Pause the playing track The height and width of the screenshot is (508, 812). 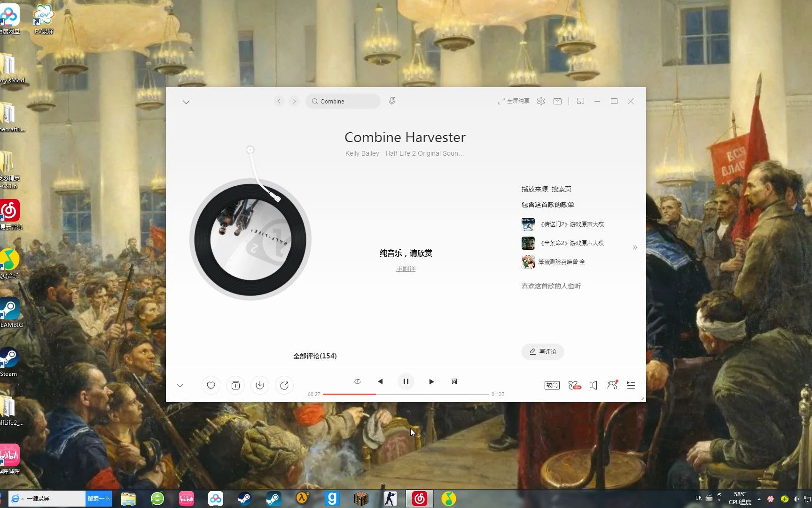[x=406, y=381]
